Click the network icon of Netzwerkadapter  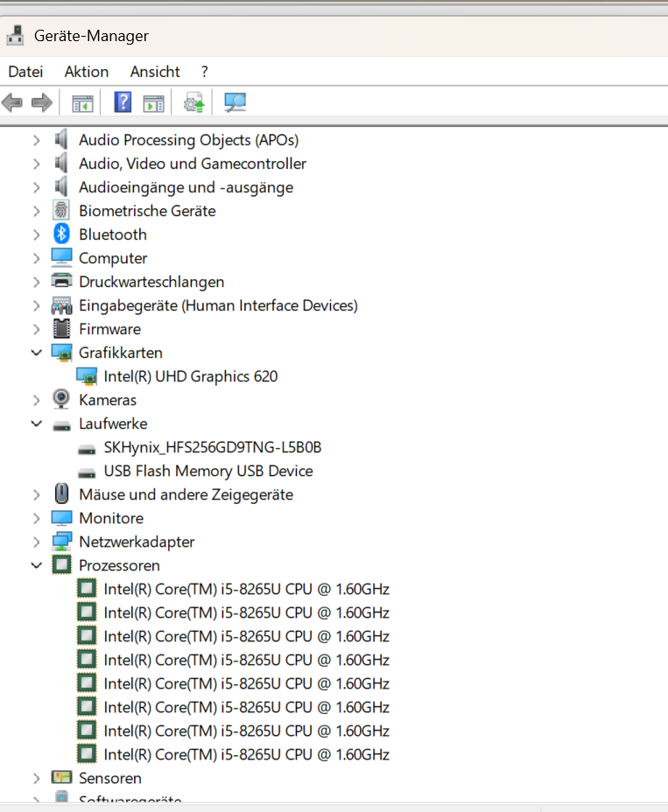[61, 542]
